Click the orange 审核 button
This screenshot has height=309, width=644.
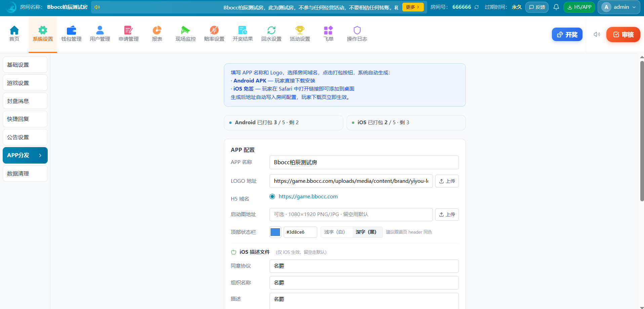tap(623, 34)
